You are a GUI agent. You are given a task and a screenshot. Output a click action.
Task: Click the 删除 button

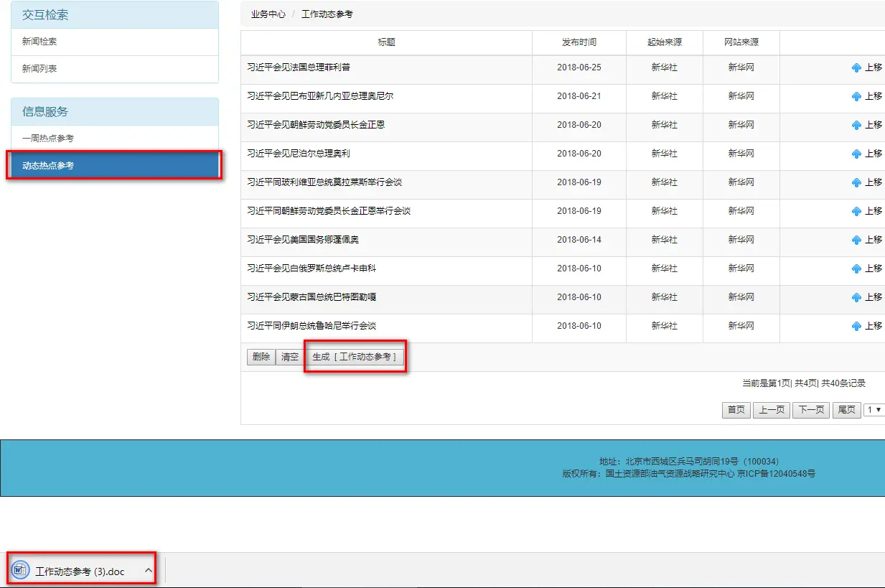[261, 357]
